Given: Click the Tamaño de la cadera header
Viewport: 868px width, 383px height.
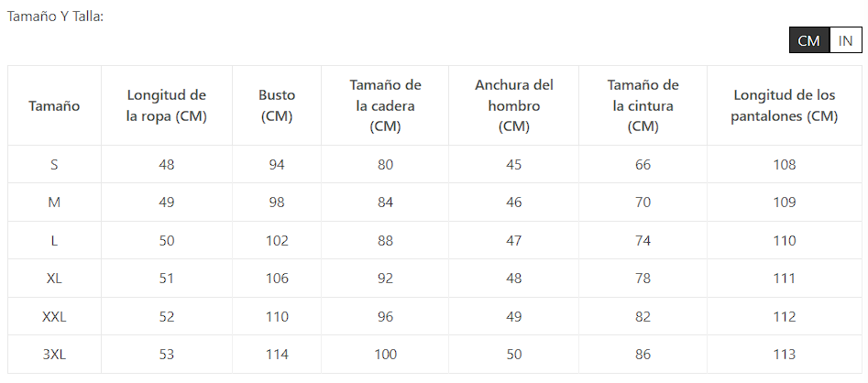Looking at the screenshot, I should pyautogui.click(x=385, y=105).
